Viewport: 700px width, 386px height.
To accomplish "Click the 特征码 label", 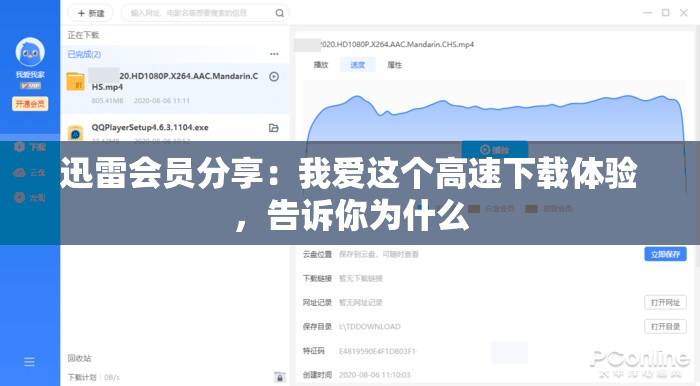I will [x=313, y=351].
